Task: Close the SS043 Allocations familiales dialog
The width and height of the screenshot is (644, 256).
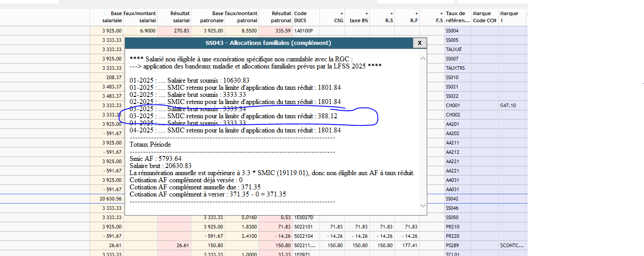Action: click(x=419, y=43)
